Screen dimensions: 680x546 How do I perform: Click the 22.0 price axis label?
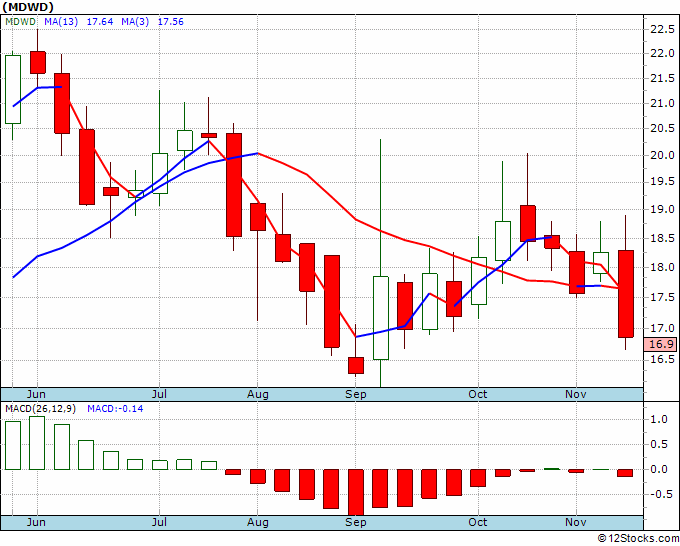(x=662, y=53)
